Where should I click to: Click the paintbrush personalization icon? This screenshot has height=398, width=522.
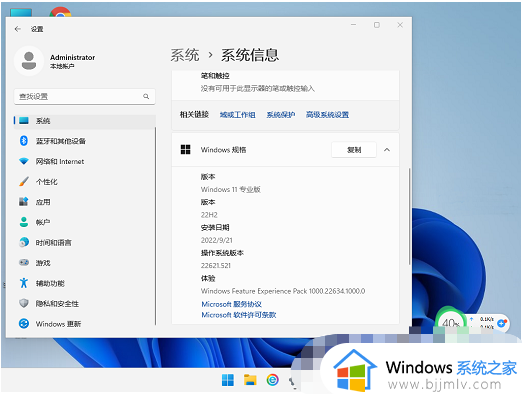[24, 181]
